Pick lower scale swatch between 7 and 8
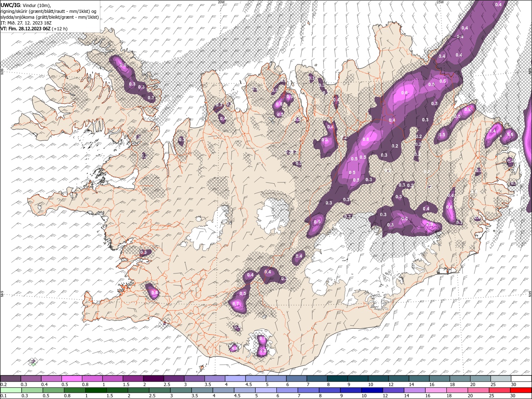This screenshot has width=532, height=399. [x=308, y=390]
